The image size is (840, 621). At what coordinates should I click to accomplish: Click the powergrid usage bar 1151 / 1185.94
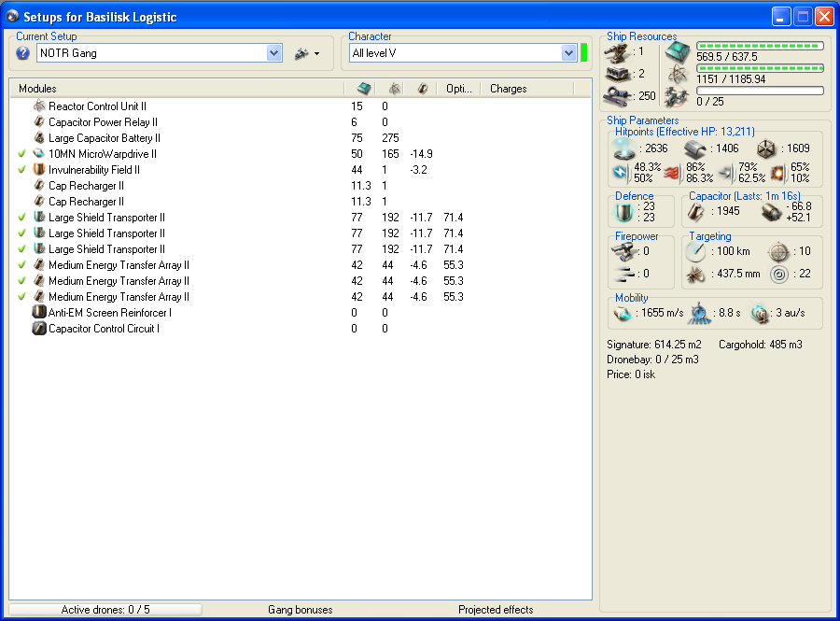click(760, 68)
